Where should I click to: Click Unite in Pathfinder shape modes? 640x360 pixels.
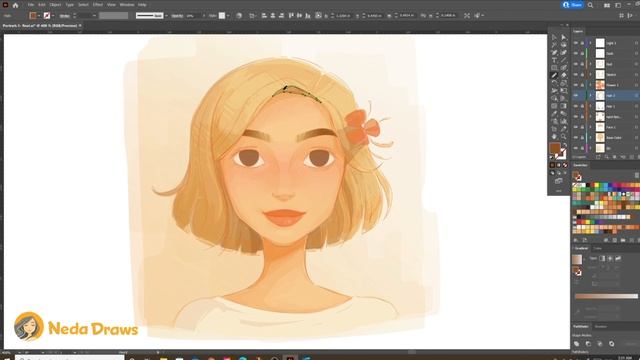point(577,344)
